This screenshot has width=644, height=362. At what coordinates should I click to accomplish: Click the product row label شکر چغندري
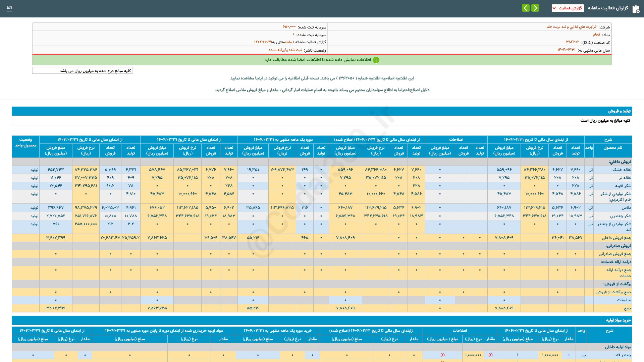click(621, 216)
